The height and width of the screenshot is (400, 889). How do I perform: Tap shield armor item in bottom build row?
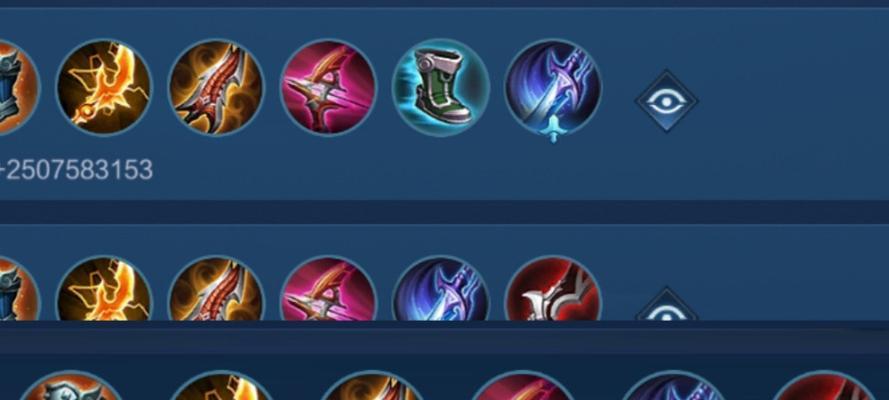(71, 385)
